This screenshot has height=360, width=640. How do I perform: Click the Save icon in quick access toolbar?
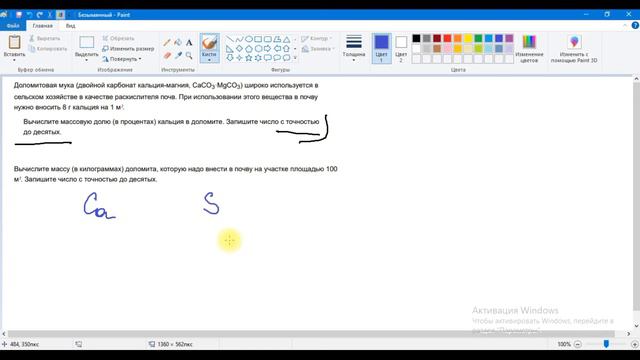point(18,15)
